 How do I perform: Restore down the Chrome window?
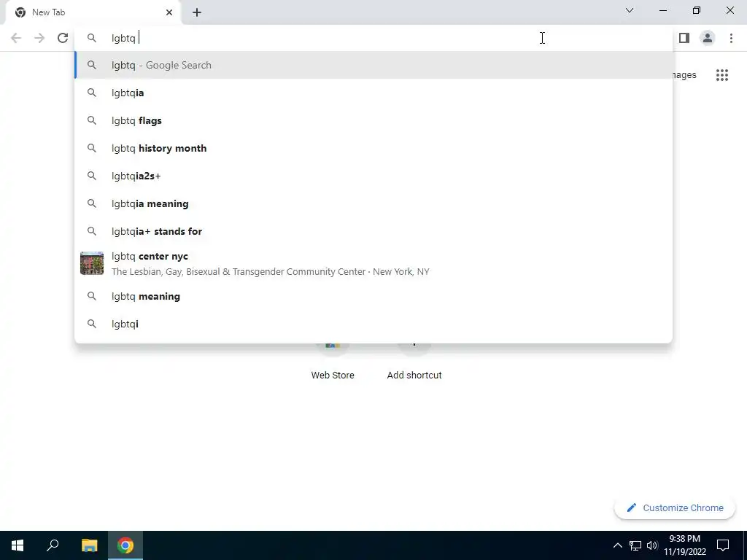pos(697,10)
